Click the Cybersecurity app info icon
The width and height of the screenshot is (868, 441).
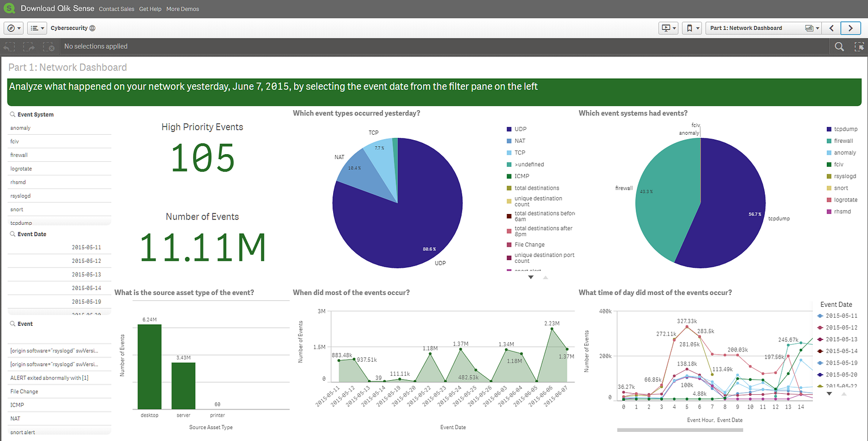click(x=92, y=28)
